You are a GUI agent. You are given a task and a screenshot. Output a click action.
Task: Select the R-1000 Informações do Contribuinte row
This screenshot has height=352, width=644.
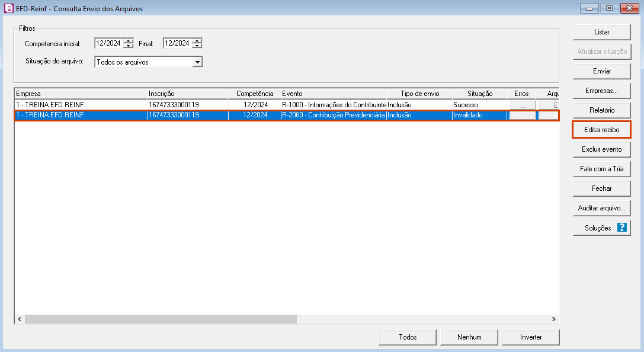(x=287, y=105)
